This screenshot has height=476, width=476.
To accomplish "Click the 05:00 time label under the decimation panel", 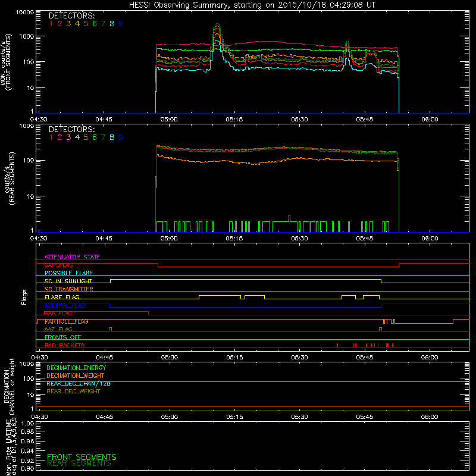I will tap(170, 417).
